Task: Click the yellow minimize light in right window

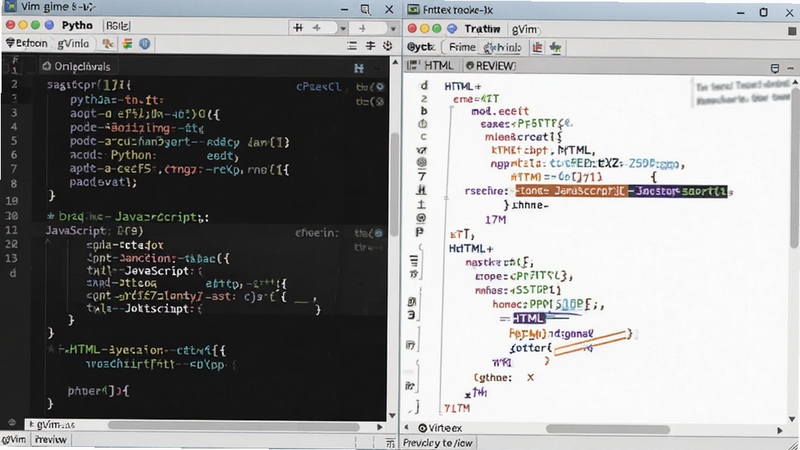Action: 424,29
